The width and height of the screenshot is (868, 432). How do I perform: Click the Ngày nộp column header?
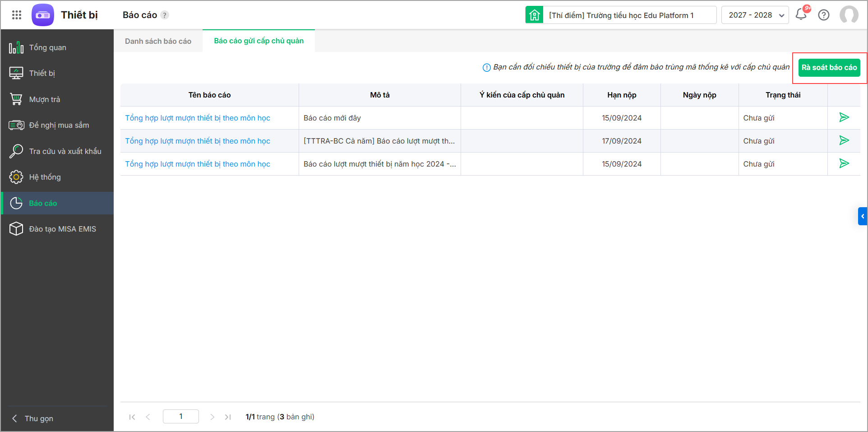(x=699, y=95)
